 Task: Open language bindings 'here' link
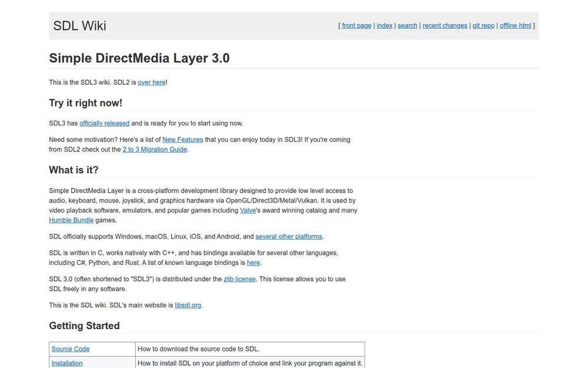pos(253,263)
